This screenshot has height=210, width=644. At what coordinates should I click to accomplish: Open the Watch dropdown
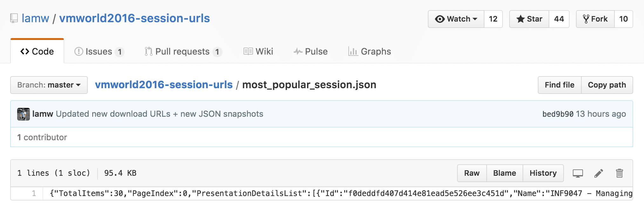click(456, 19)
